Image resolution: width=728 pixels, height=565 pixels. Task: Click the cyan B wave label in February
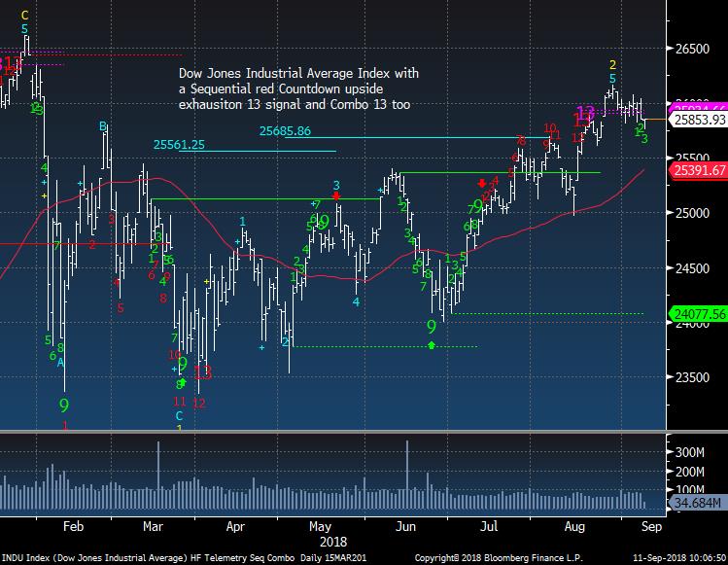pyautogui.click(x=103, y=125)
